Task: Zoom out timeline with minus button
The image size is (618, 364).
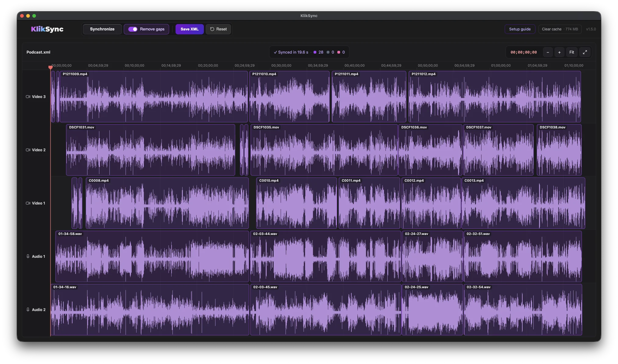Action: 548,52
